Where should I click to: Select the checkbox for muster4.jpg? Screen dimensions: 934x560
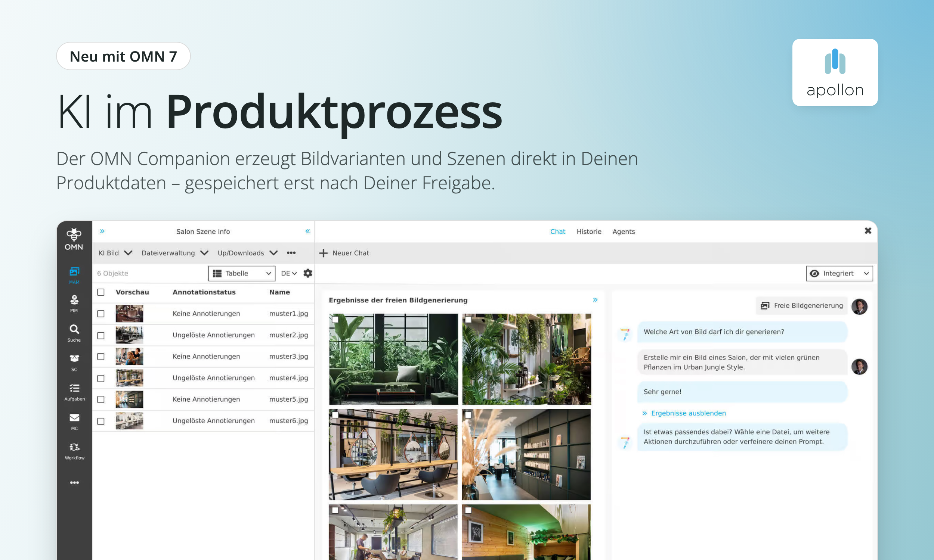click(101, 378)
